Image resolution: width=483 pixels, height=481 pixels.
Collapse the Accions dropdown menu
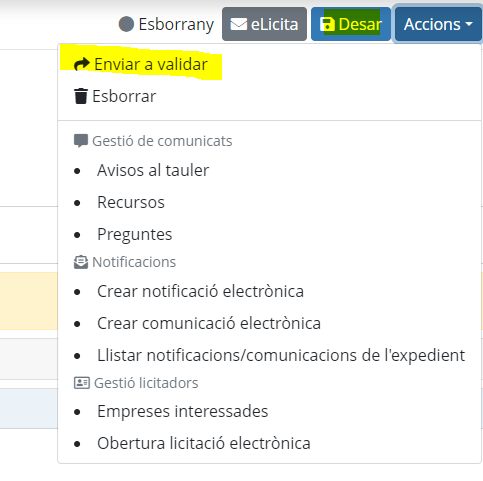coord(438,24)
